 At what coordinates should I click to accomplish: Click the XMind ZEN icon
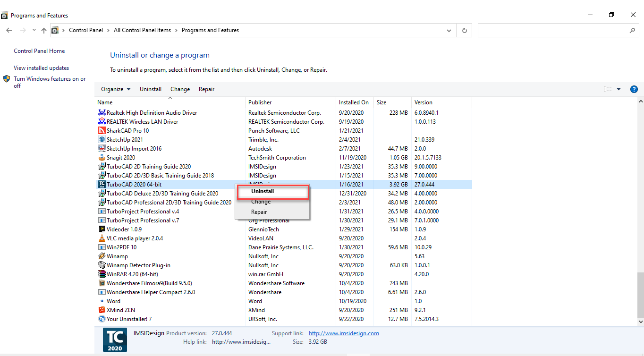point(102,310)
